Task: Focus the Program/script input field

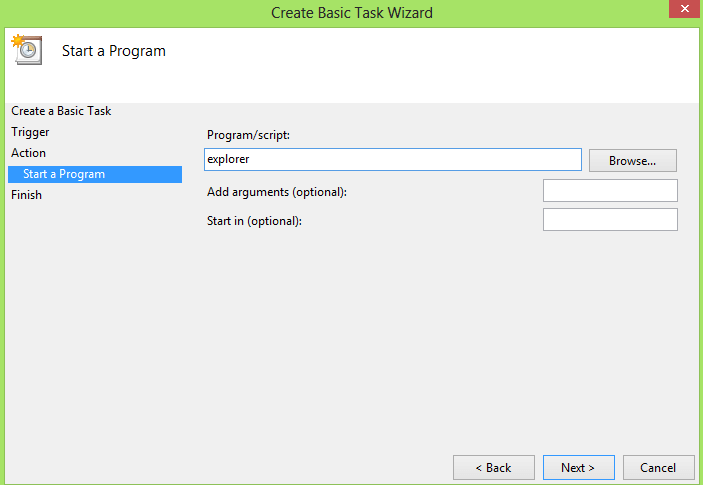Action: (x=393, y=160)
